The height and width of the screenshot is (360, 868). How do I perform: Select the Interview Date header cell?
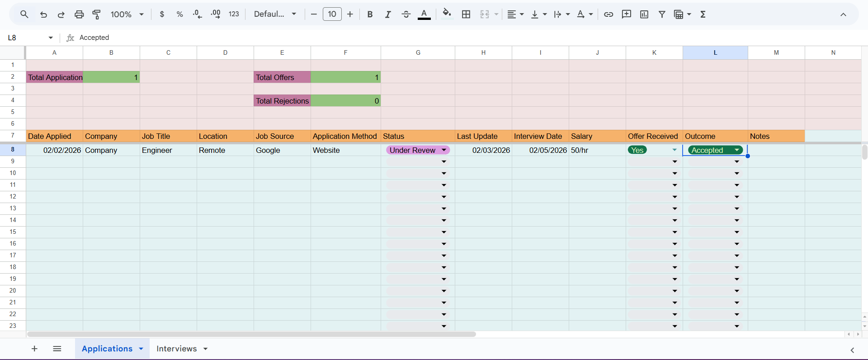(x=540, y=136)
